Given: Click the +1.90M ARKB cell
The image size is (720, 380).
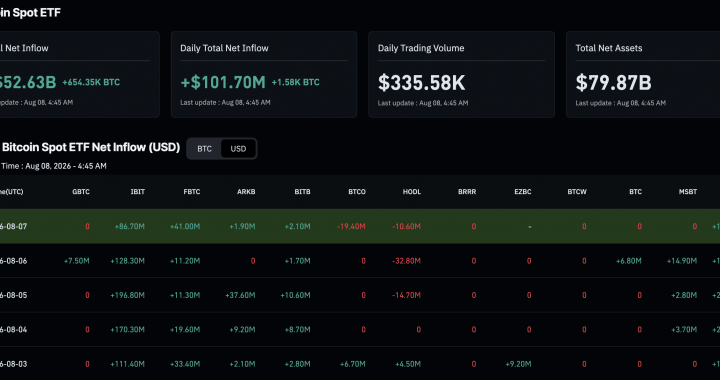Looking at the screenshot, I should (x=242, y=226).
